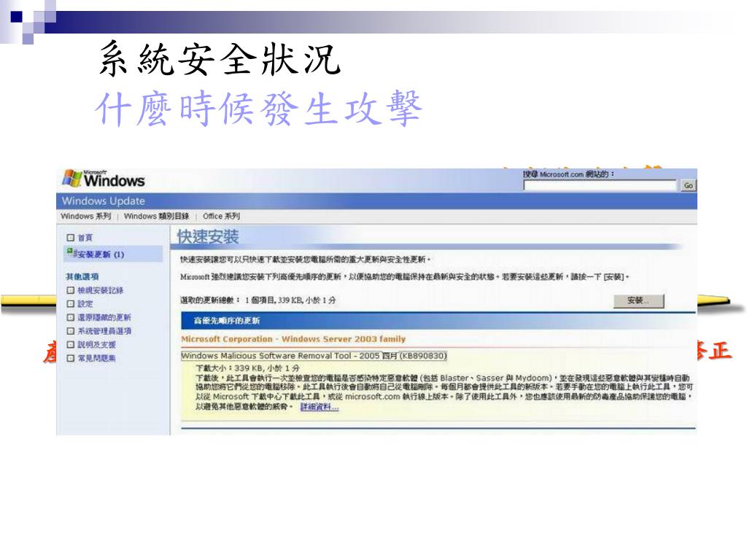Open the 設定 settings link

pos(85,303)
